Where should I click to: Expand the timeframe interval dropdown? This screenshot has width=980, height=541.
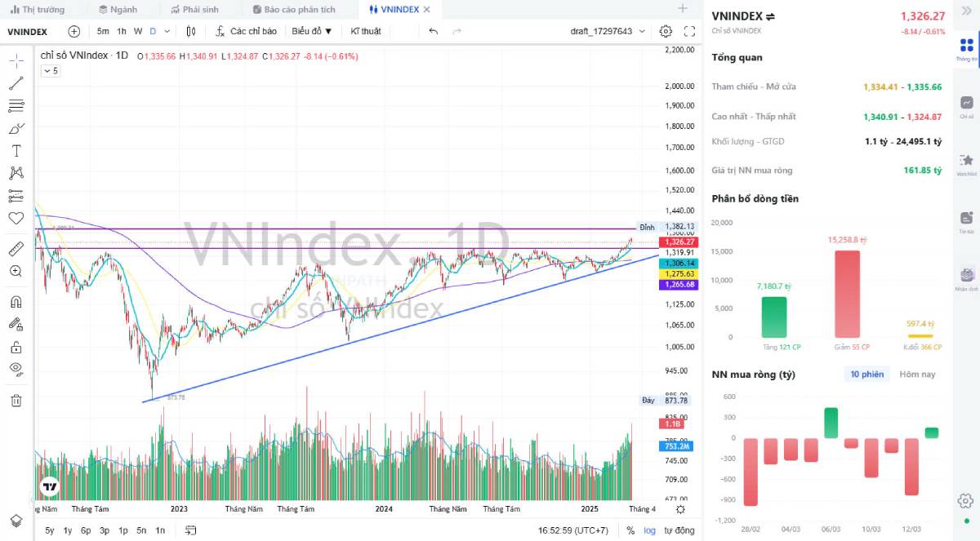point(167,31)
